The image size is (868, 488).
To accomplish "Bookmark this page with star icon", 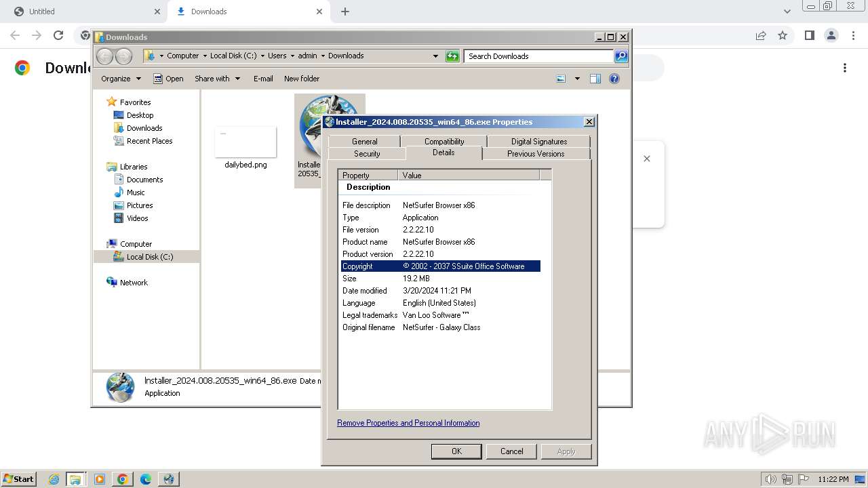I will pos(783,35).
